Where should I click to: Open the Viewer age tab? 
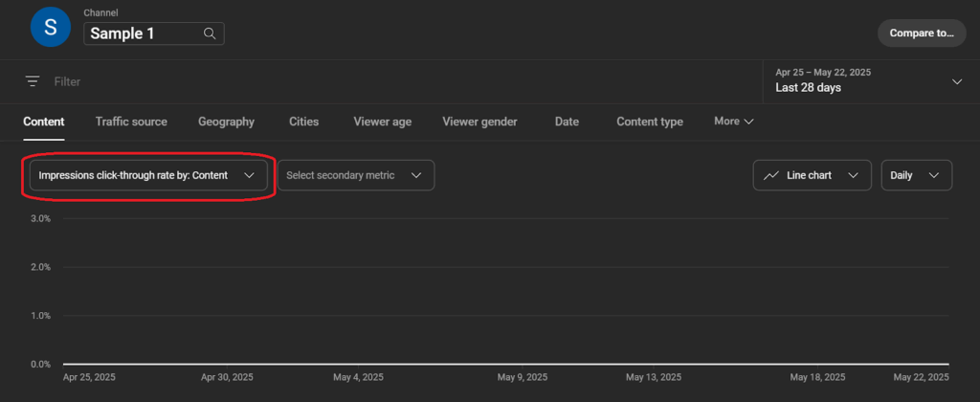pos(383,122)
